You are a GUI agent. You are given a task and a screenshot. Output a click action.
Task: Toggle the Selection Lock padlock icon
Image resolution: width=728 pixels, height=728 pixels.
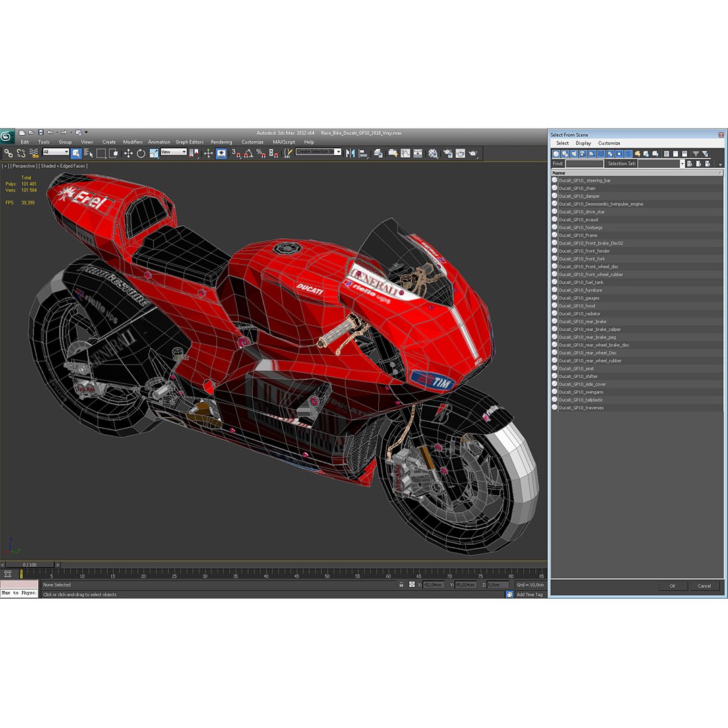click(401, 584)
